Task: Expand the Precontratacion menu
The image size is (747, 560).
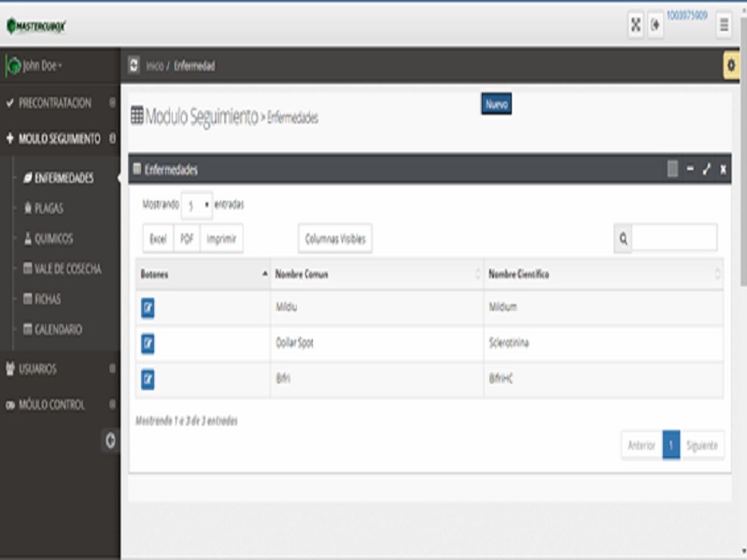Action: [60, 103]
